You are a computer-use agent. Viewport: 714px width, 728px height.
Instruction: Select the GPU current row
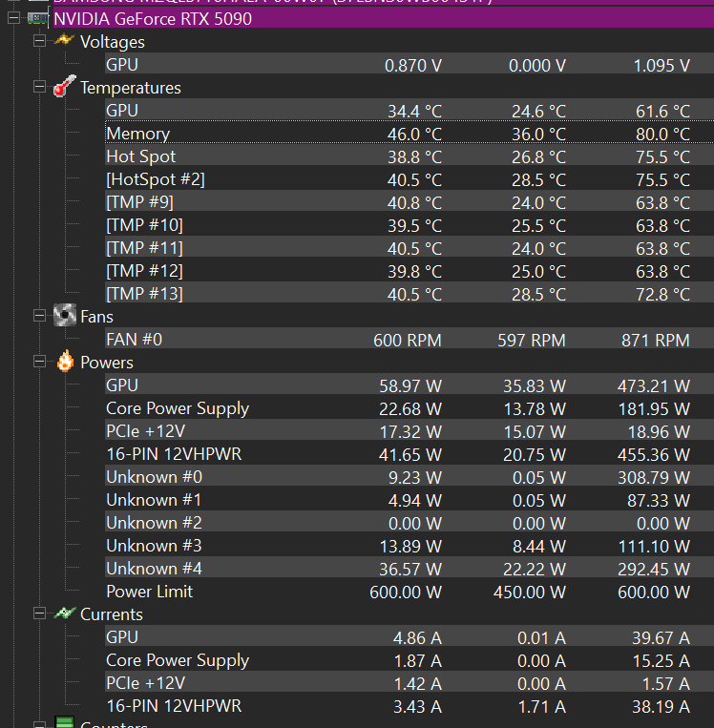click(409, 637)
